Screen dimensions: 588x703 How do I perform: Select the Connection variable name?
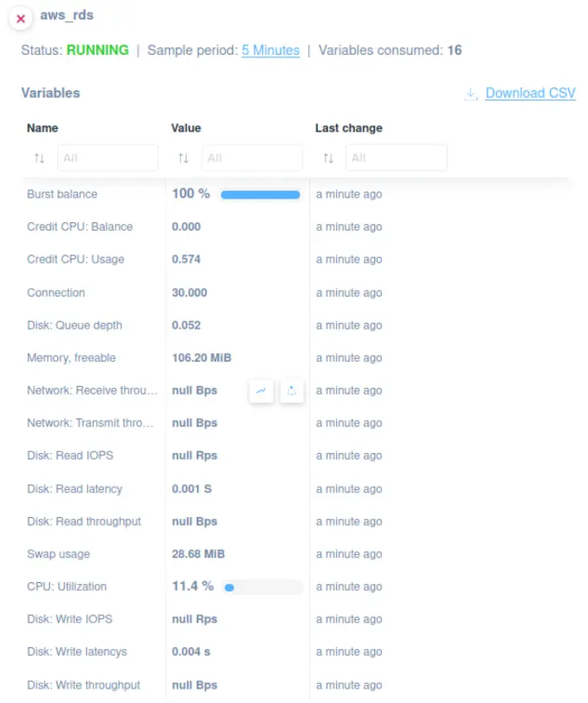(x=56, y=292)
